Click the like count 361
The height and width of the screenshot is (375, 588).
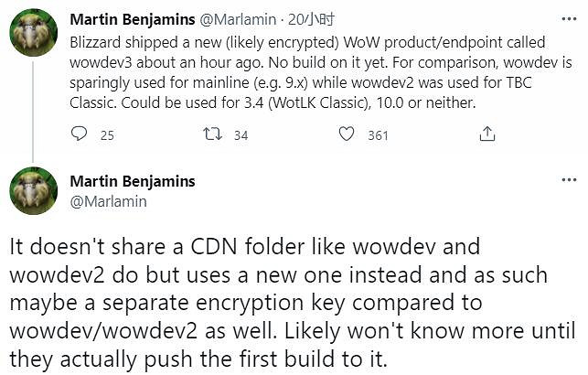click(378, 135)
